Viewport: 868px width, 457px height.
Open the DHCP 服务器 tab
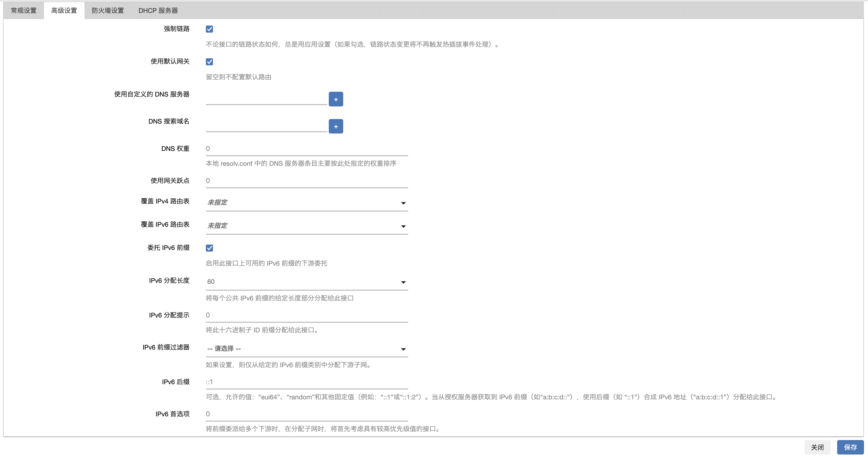(158, 10)
